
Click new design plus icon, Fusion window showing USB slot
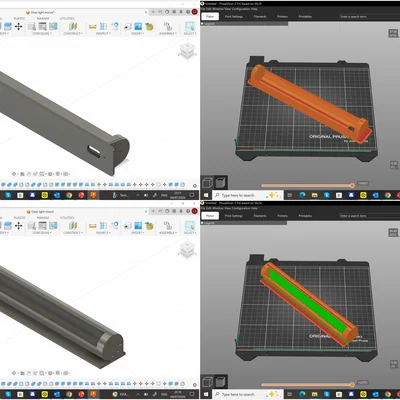(x=153, y=12)
